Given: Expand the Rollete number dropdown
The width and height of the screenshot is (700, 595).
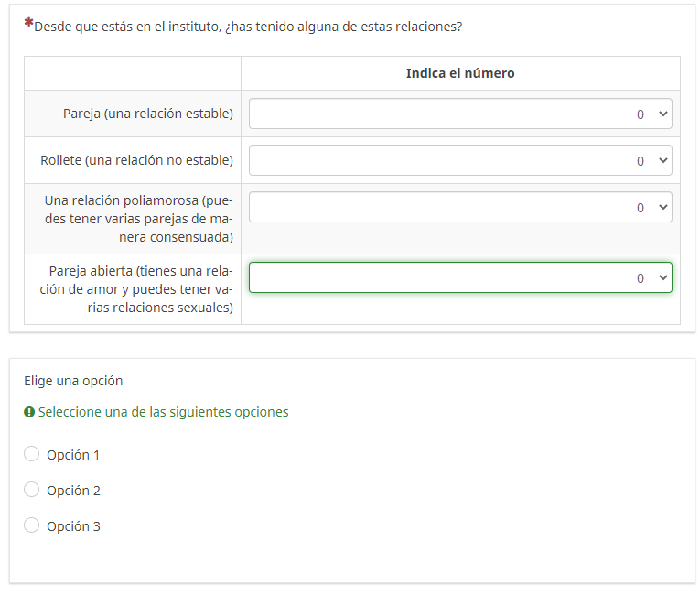Looking at the screenshot, I should point(460,160).
